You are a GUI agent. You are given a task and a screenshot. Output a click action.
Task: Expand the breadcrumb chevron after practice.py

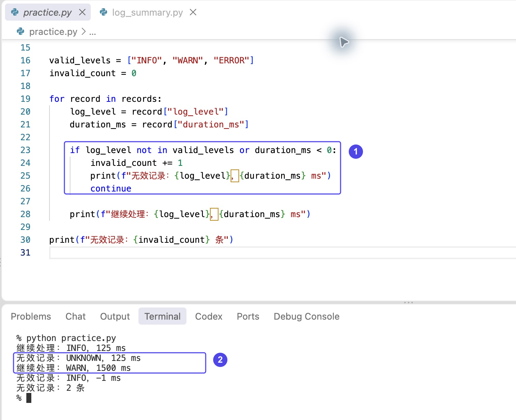pos(84,32)
